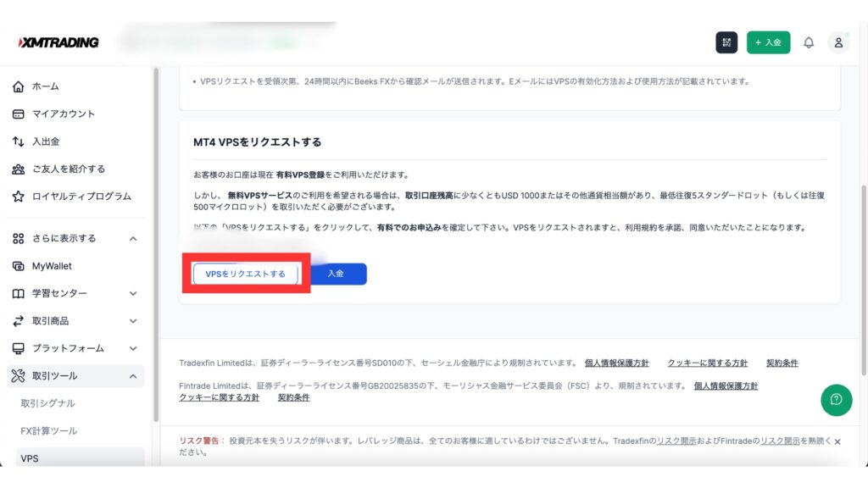Open the user profile icon
Screen dimensions: 868x488
pyautogui.click(x=838, y=42)
